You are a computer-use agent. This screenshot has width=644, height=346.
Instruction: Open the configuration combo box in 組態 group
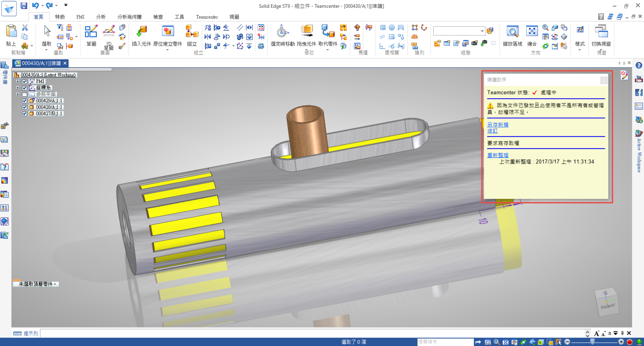(x=459, y=31)
